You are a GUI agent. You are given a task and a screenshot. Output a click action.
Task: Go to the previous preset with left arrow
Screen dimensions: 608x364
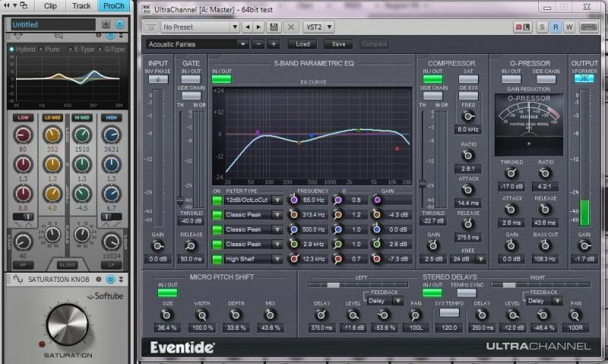coord(248,27)
